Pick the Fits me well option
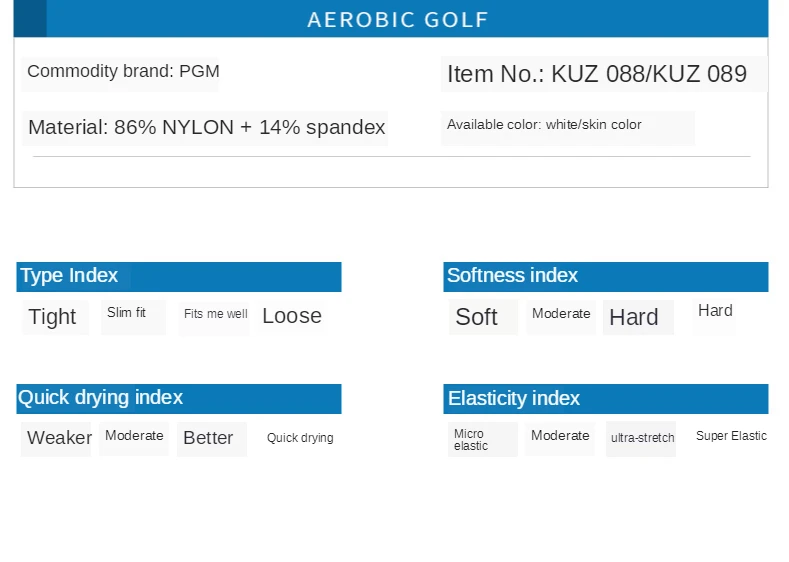 215,314
